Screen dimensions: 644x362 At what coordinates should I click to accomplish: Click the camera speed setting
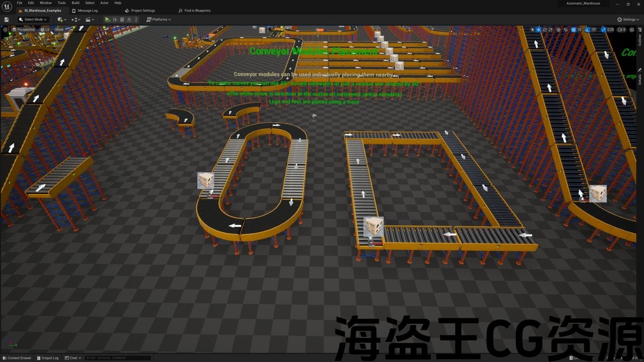coord(622,30)
